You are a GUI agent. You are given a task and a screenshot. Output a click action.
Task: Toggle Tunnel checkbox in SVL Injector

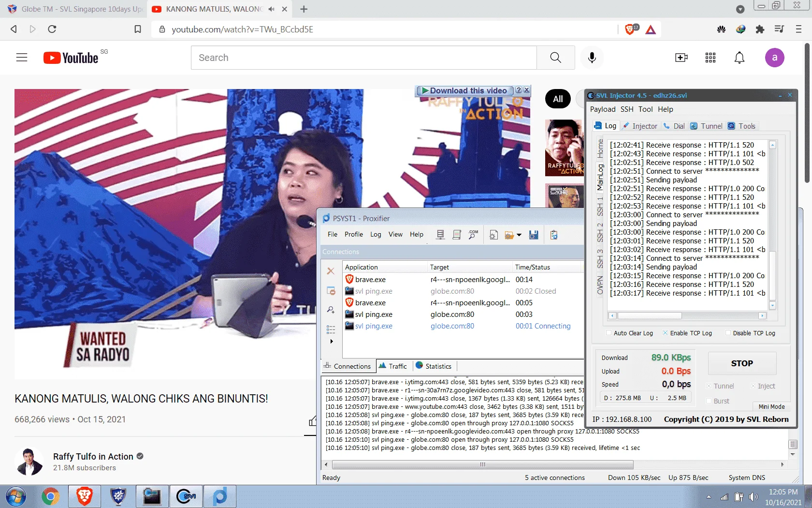tap(709, 386)
